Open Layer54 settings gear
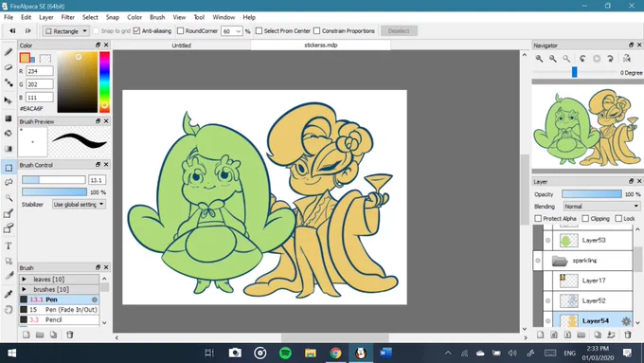 point(626,321)
